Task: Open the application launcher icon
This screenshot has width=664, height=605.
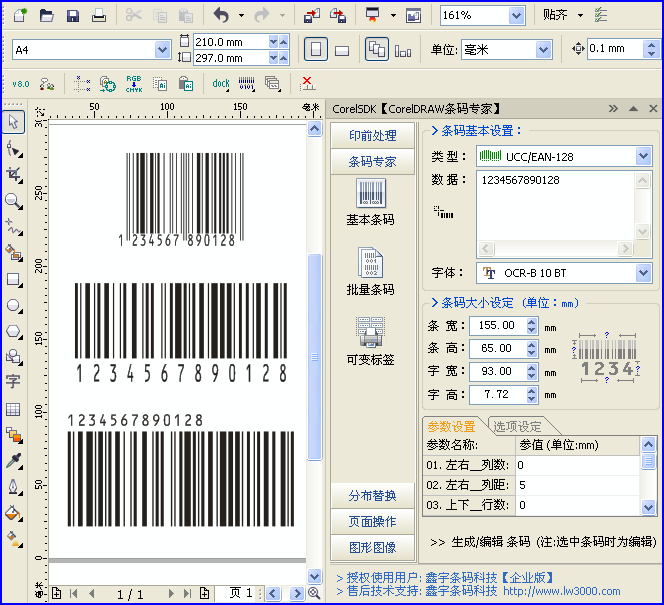Action: (372, 15)
